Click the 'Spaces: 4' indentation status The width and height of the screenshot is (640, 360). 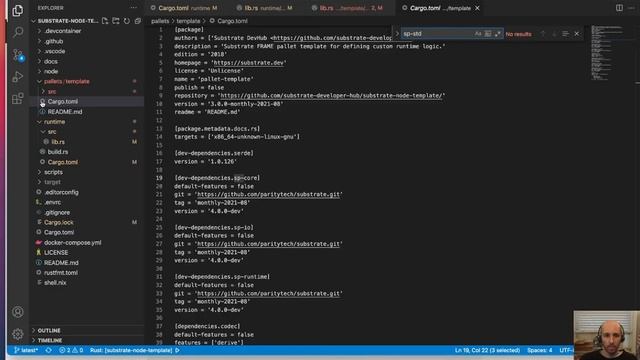pos(540,350)
